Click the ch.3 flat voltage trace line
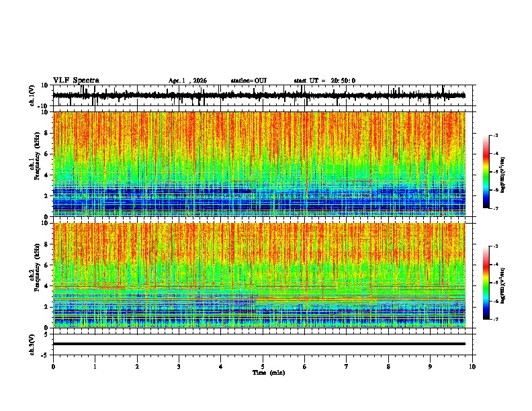 point(259,344)
